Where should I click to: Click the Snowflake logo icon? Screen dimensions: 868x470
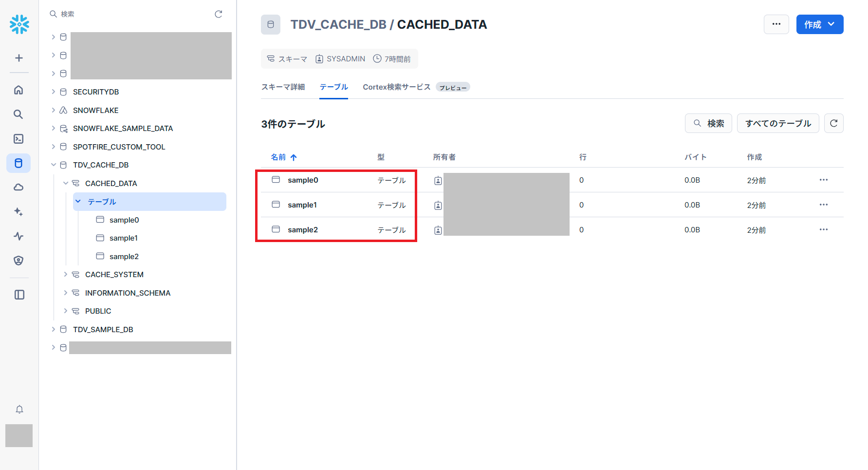(19, 24)
